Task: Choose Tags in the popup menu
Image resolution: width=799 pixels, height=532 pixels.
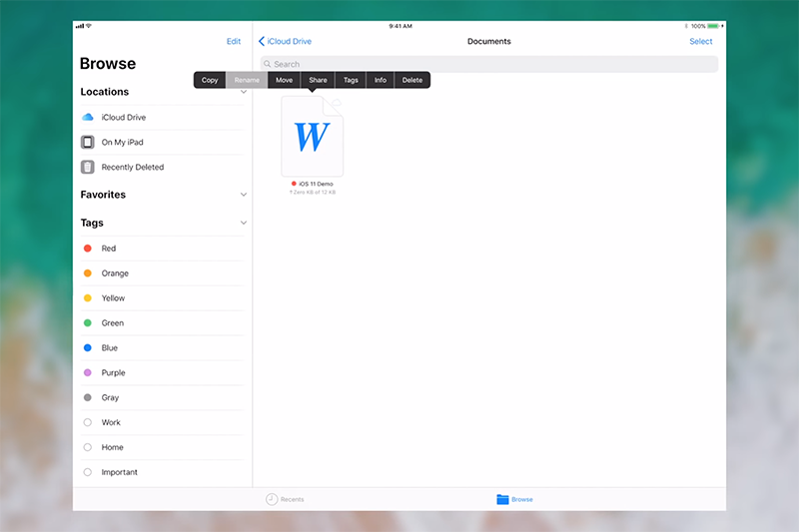Action: (351, 80)
